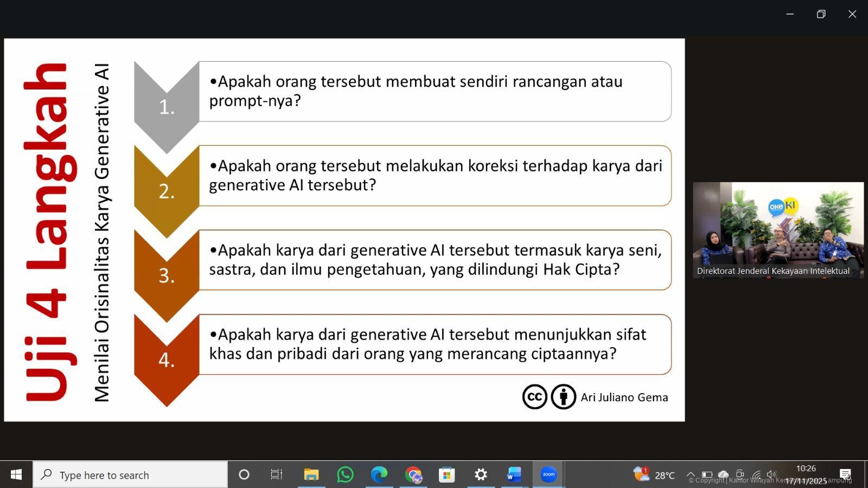Click the Cortana circle icon
The height and width of the screenshot is (488, 868).
click(x=244, y=475)
